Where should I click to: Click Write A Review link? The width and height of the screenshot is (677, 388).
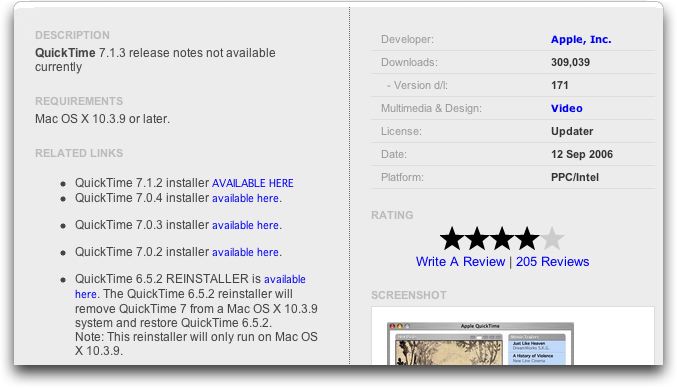click(460, 262)
